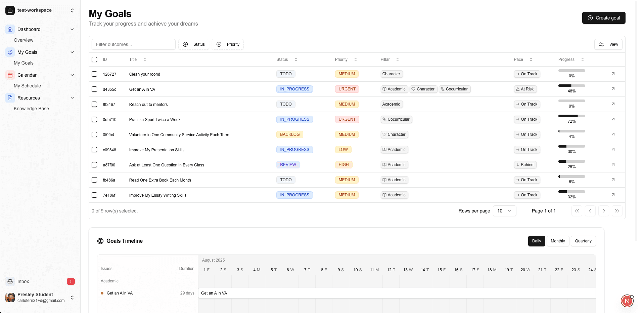Open the Rows per page dropdown
This screenshot has width=644, height=313.
tap(504, 211)
